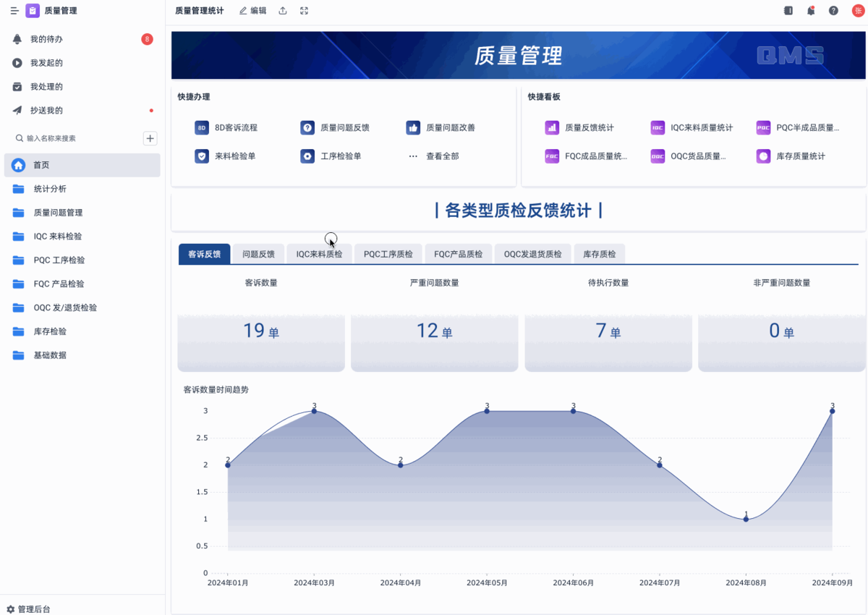This screenshot has height=615, width=868.
Task: Expand the 基础数据 folder in the sidebar
Action: 50,355
